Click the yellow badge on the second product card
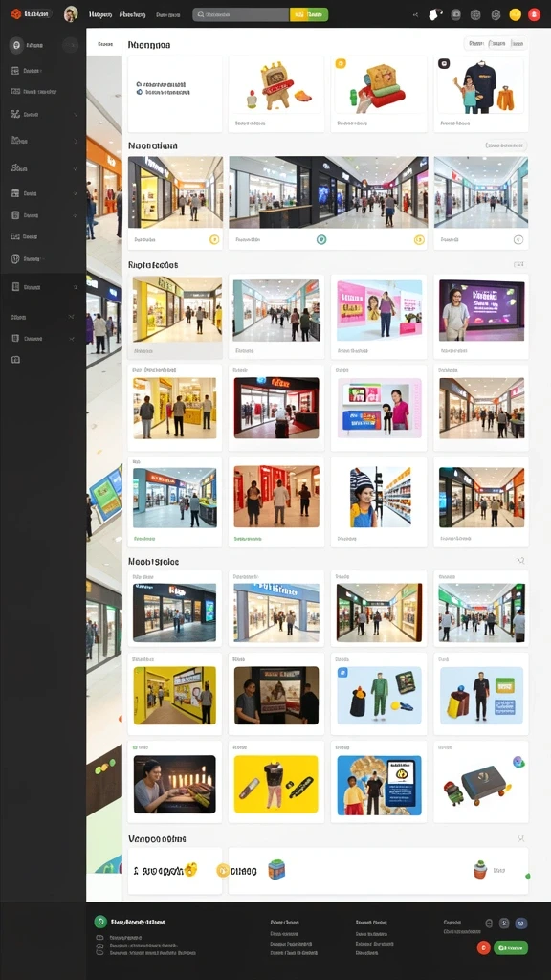The width and height of the screenshot is (551, 980). (x=341, y=63)
